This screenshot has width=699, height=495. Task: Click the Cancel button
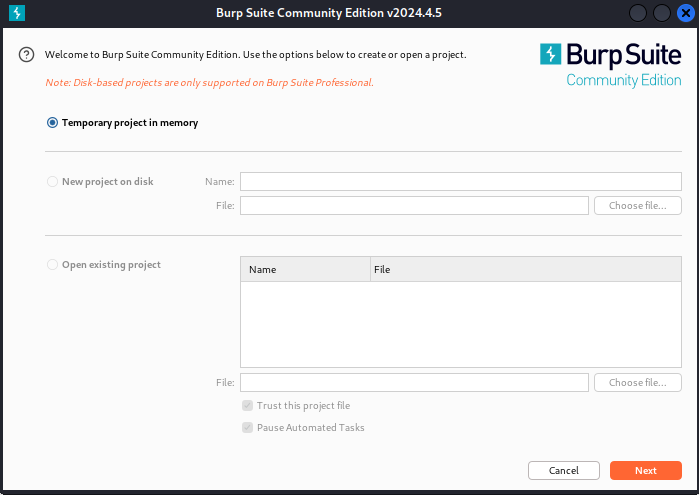pos(563,470)
